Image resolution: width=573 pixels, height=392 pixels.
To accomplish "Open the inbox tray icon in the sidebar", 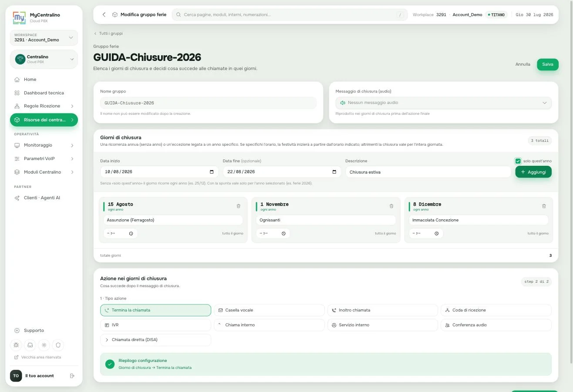I will point(30,345).
